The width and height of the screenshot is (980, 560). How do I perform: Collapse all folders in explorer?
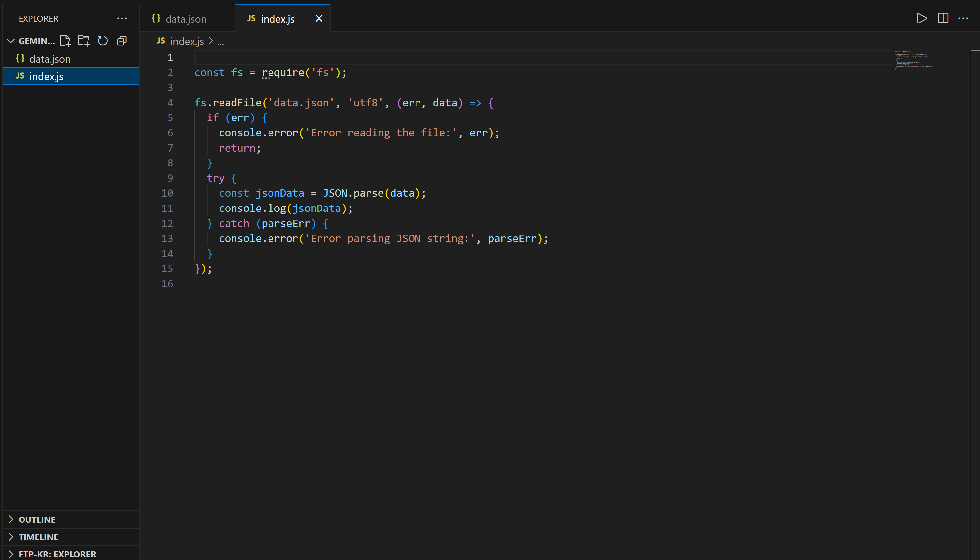point(122,41)
